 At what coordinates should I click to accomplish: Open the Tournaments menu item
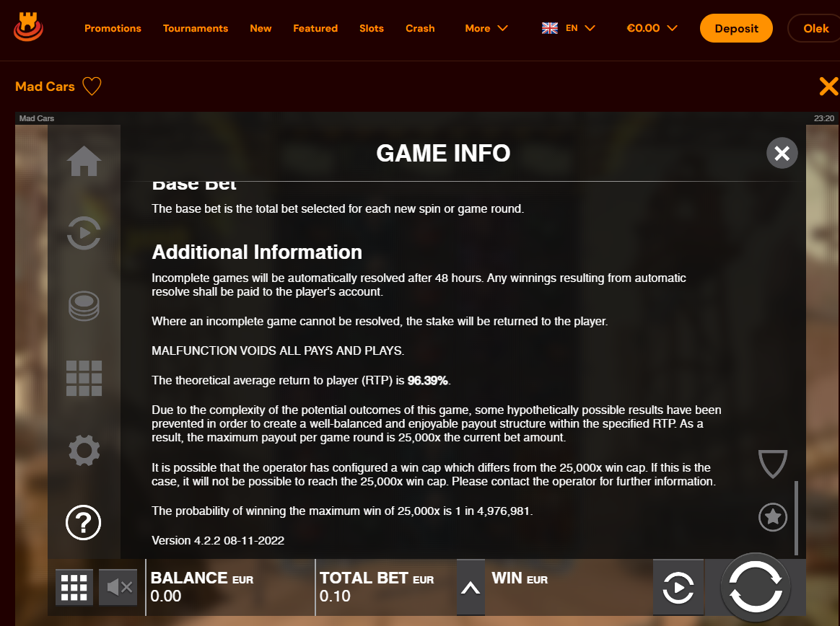point(196,28)
